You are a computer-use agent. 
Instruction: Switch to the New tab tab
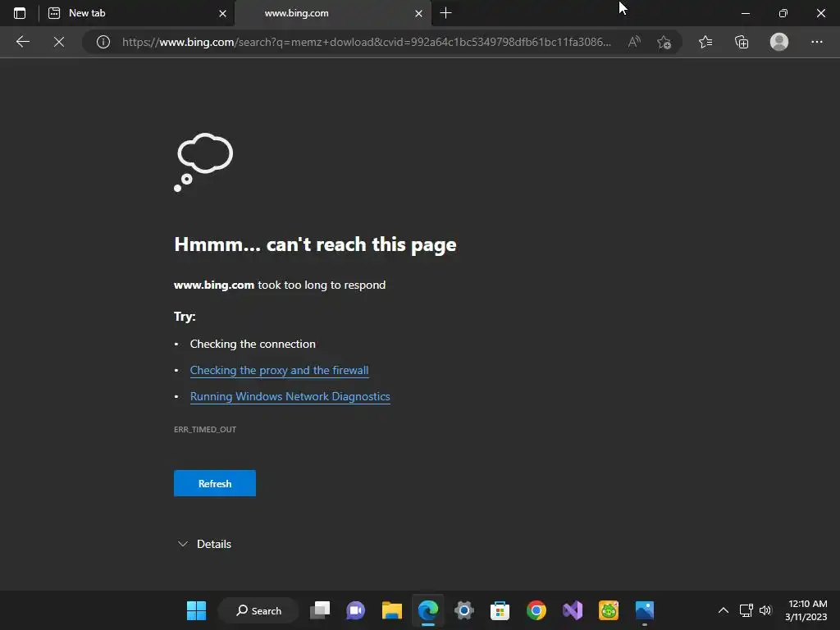(x=137, y=13)
